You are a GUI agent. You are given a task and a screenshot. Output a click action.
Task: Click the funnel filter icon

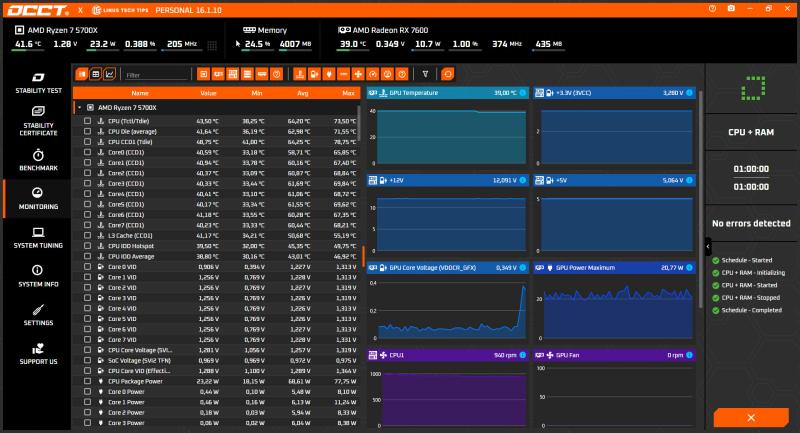425,74
